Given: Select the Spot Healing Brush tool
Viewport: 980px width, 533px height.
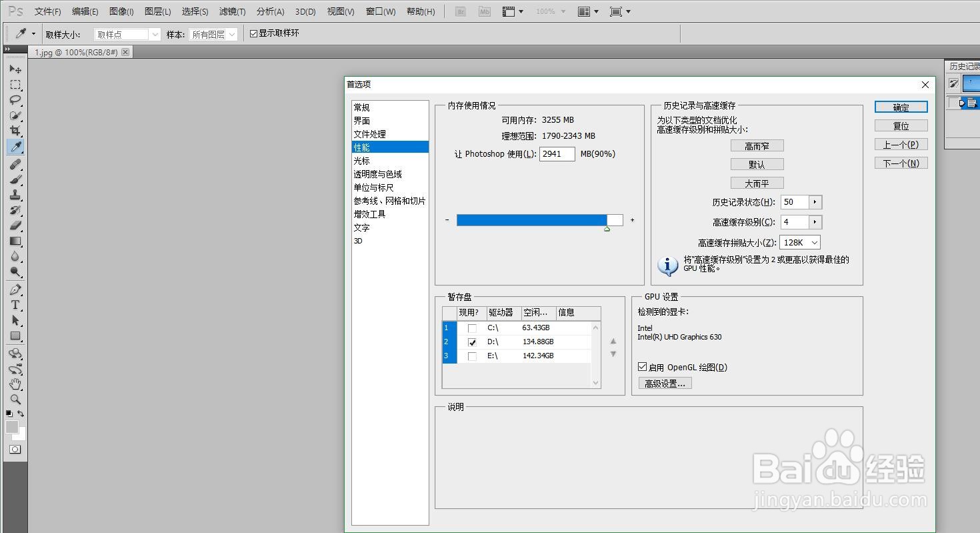Looking at the screenshot, I should coord(15,164).
